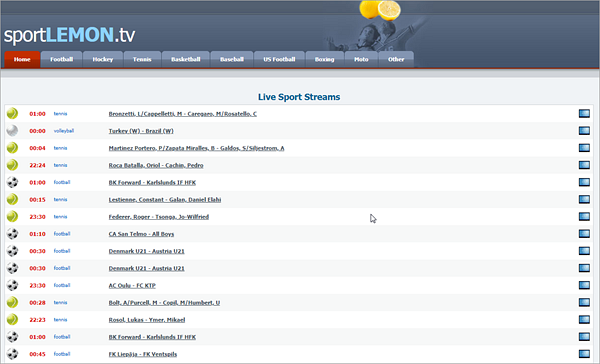
Task: Click TV stream icon for Roca Batalla match
Action: (x=584, y=165)
